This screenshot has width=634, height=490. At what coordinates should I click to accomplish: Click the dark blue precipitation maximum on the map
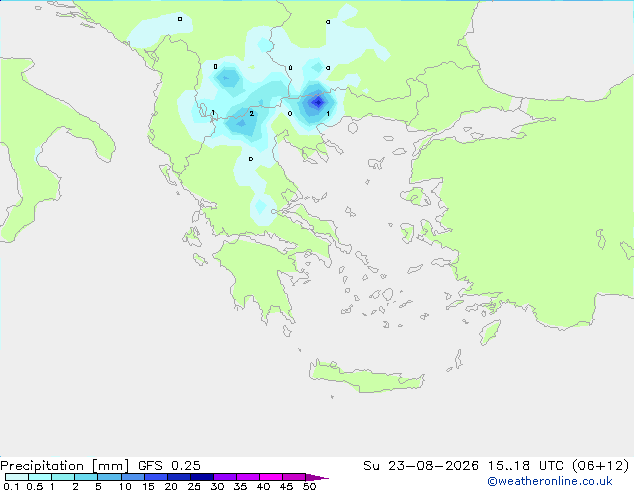tap(317, 102)
